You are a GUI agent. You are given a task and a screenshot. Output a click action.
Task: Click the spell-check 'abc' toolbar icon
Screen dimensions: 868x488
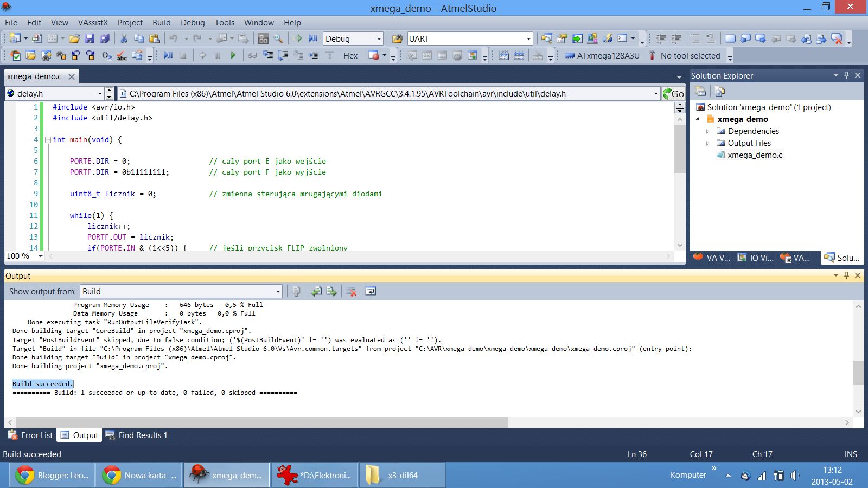[122, 55]
